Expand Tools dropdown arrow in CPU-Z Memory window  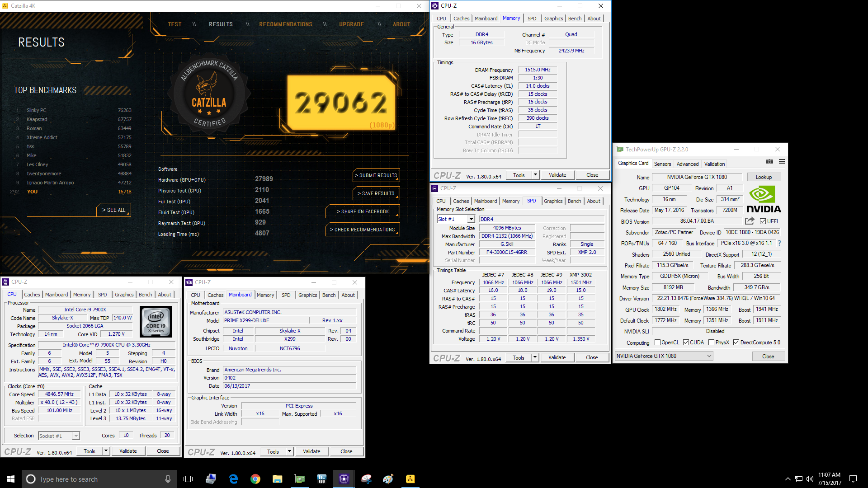click(x=535, y=175)
